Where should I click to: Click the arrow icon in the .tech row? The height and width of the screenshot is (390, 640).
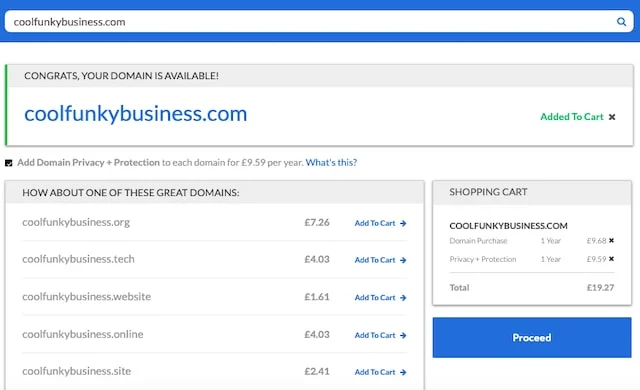[x=403, y=260]
